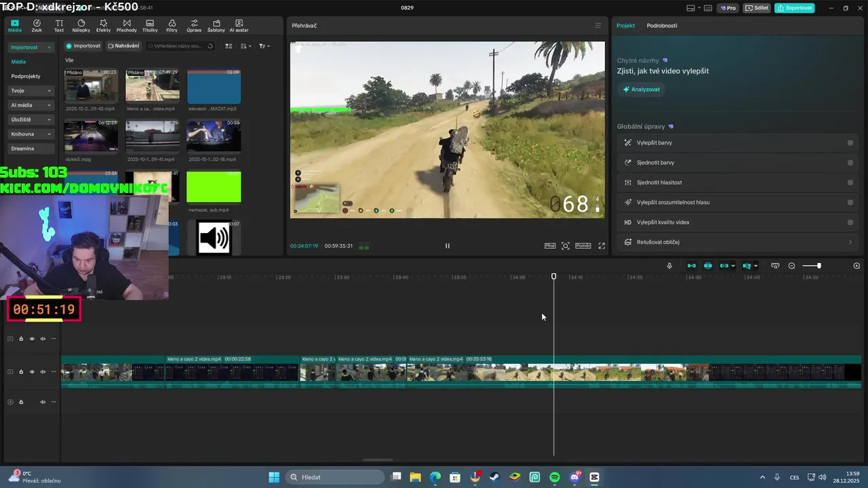Screen dimensions: 868x488
Task: Open the Titulky captions section
Action: pos(150,26)
